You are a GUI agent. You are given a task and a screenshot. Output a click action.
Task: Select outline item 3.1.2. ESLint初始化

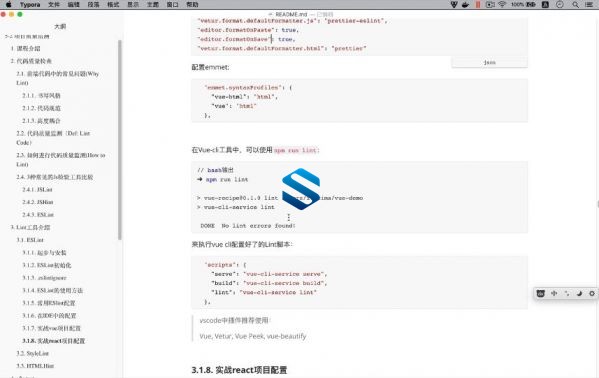click(47, 265)
